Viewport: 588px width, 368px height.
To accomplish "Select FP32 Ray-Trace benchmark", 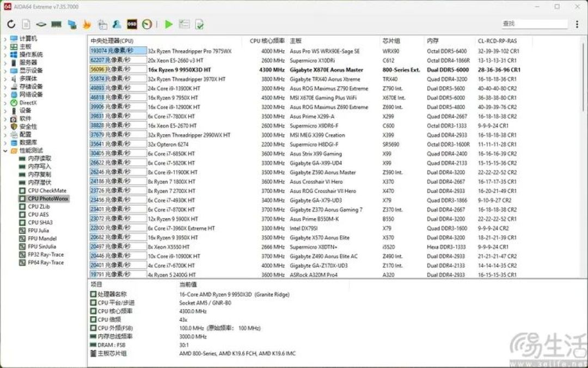I will tap(46, 254).
